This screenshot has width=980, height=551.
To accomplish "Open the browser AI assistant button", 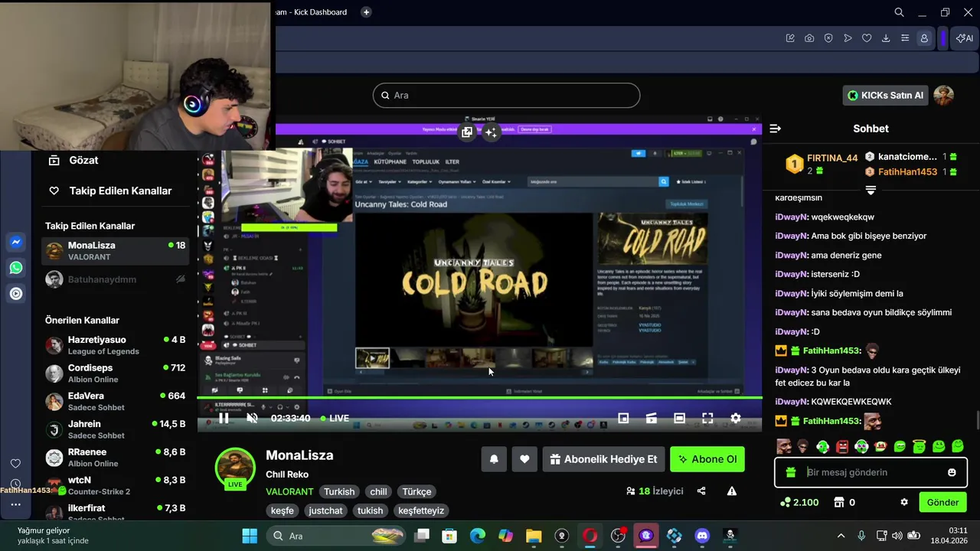I will click(x=965, y=38).
